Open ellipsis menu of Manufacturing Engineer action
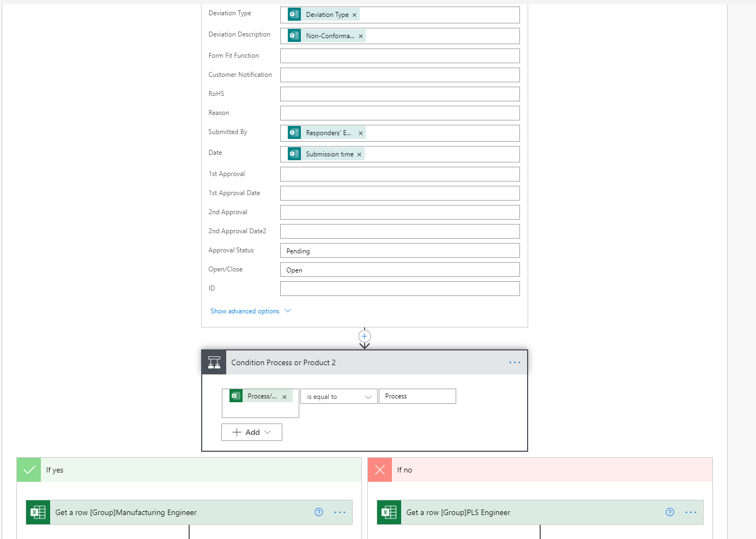 [x=340, y=512]
